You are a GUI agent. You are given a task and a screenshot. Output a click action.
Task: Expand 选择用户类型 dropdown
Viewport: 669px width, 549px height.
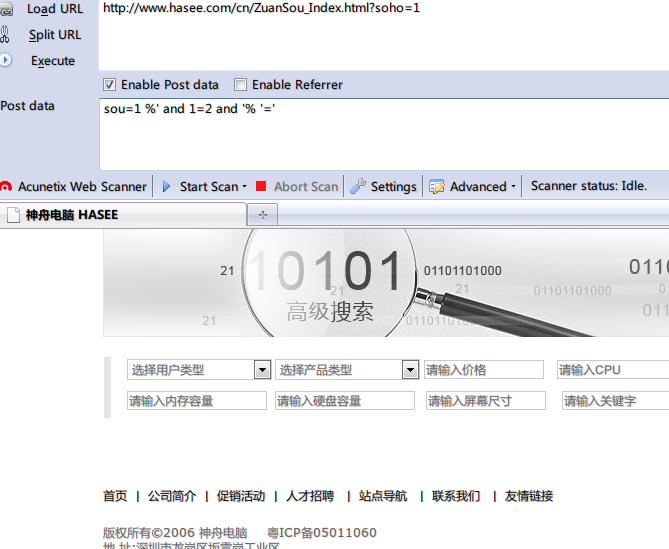pyautogui.click(x=262, y=369)
